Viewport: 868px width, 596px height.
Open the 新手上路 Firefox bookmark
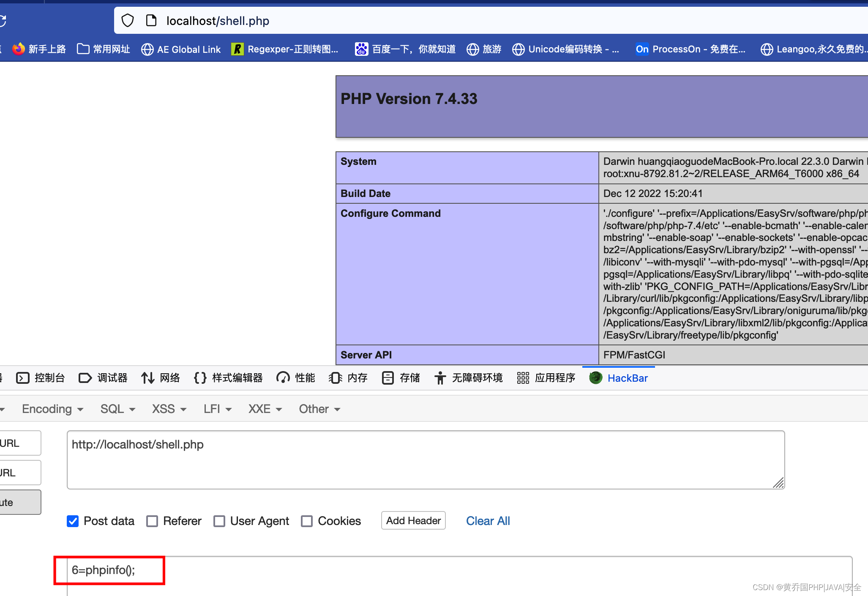(39, 49)
